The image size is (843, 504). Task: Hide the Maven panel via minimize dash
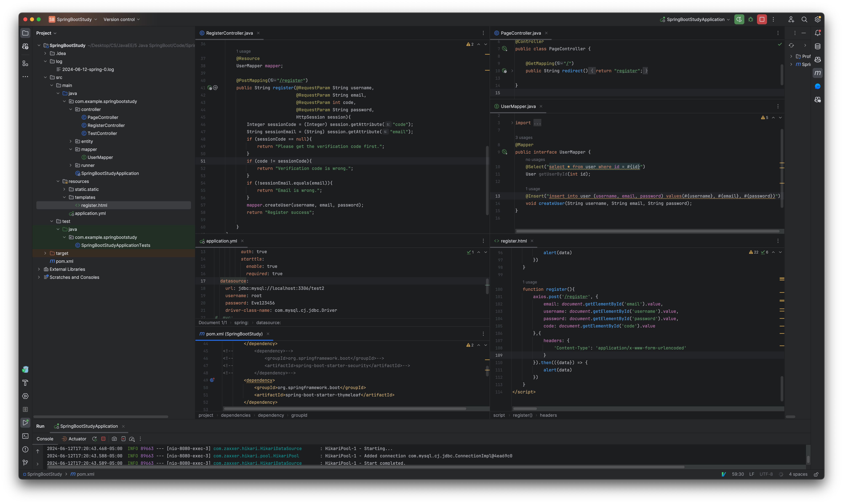(804, 33)
